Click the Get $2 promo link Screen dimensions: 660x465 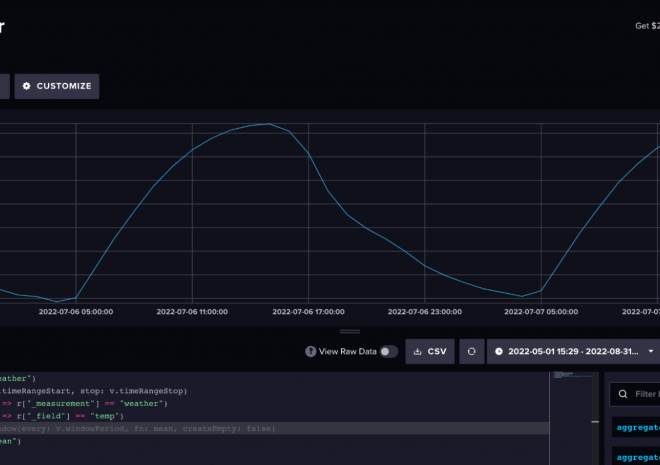(x=647, y=26)
